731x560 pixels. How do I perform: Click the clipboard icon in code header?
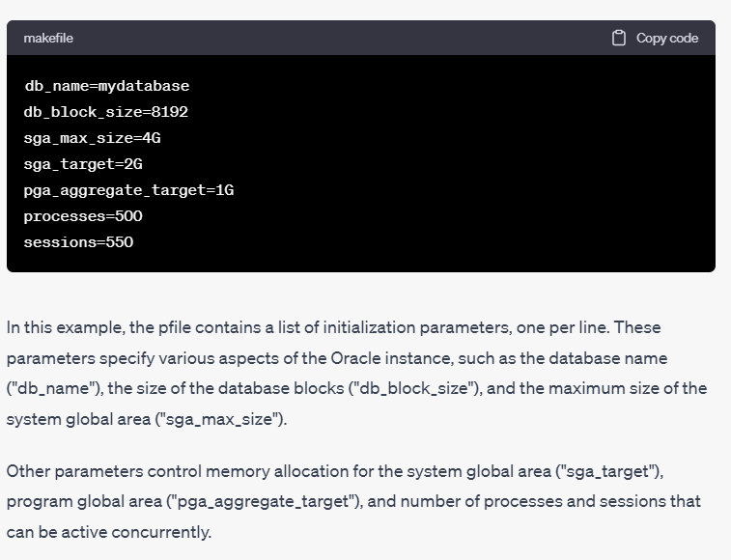click(x=619, y=38)
